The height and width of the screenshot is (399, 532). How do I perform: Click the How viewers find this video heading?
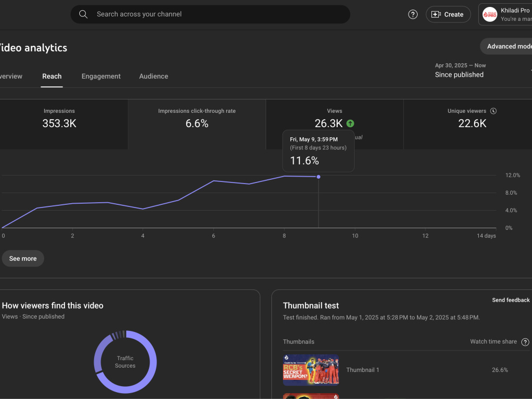53,305
